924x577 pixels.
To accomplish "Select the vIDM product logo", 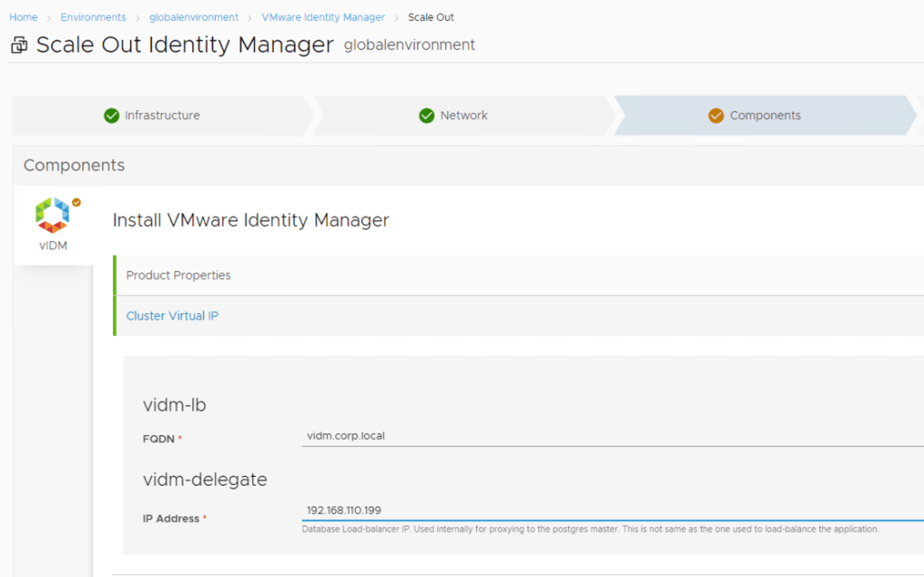I will point(52,215).
